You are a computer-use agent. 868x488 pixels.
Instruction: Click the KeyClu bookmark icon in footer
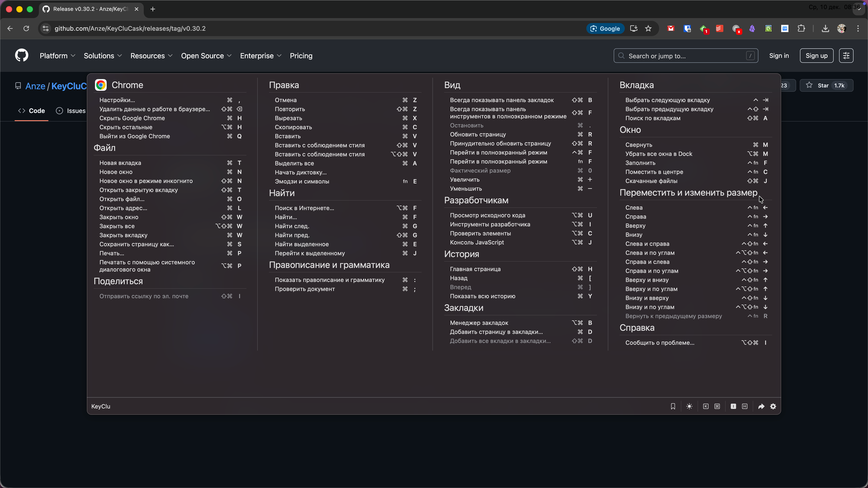coord(673,406)
